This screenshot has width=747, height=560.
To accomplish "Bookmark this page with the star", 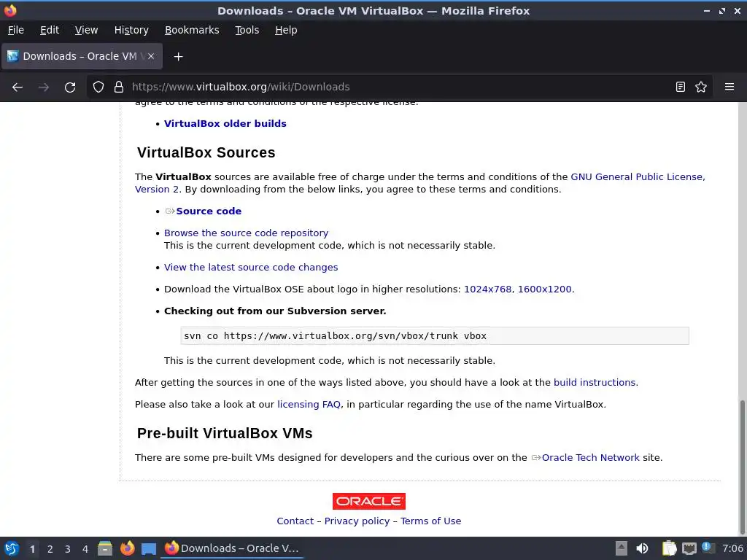I will (701, 87).
